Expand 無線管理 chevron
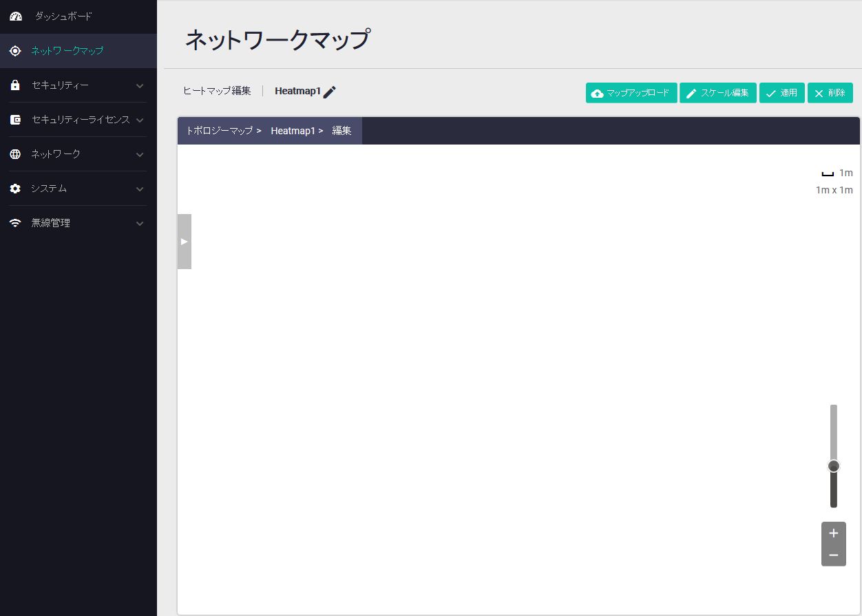862x616 pixels. coord(140,224)
